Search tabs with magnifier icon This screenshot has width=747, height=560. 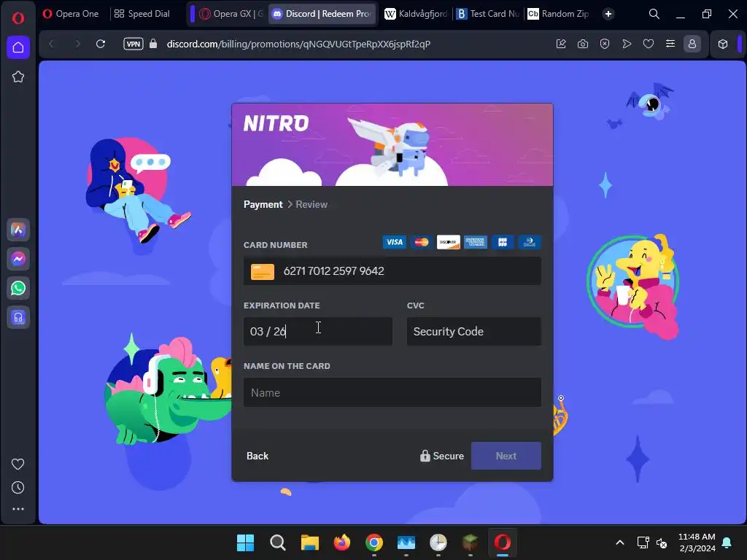click(x=654, y=14)
